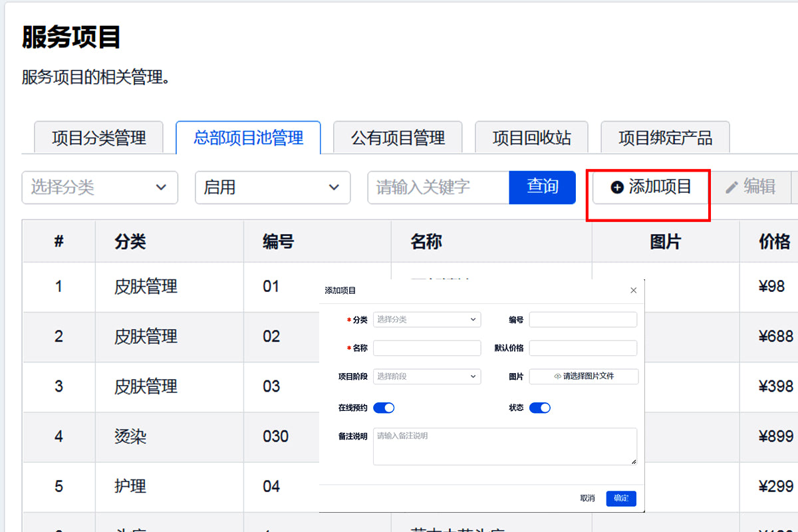Click the plus icon on 添加项目 button
The image size is (798, 532).
[x=616, y=187]
